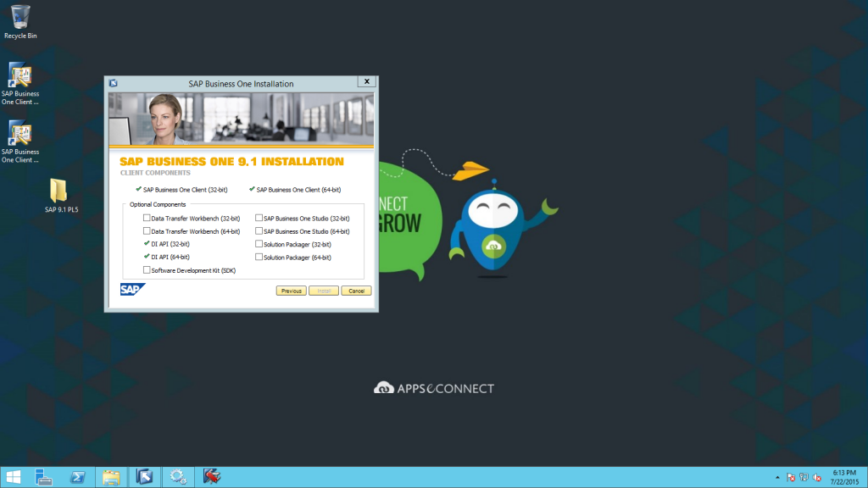Open File Explorer from the taskbar
This screenshot has width=868, height=488.
111,477
